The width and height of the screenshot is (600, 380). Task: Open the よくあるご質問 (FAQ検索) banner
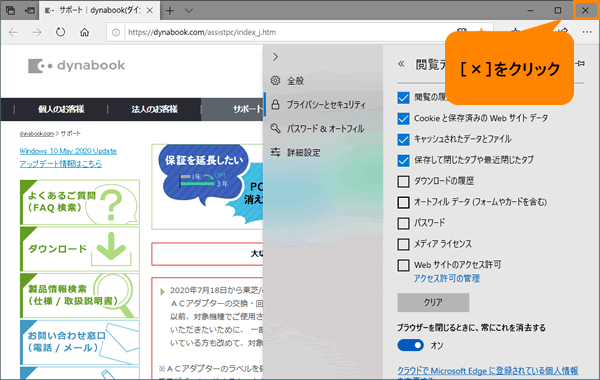80,202
